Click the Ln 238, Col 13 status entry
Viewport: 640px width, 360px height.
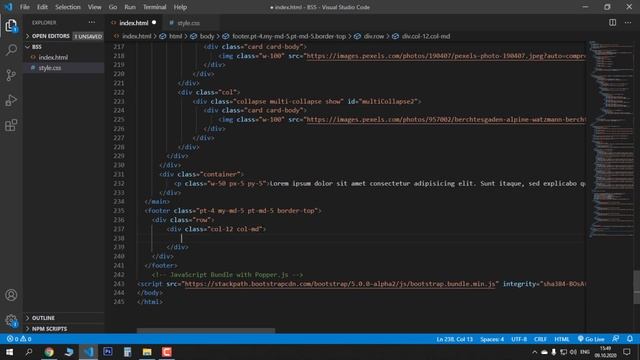click(x=454, y=339)
